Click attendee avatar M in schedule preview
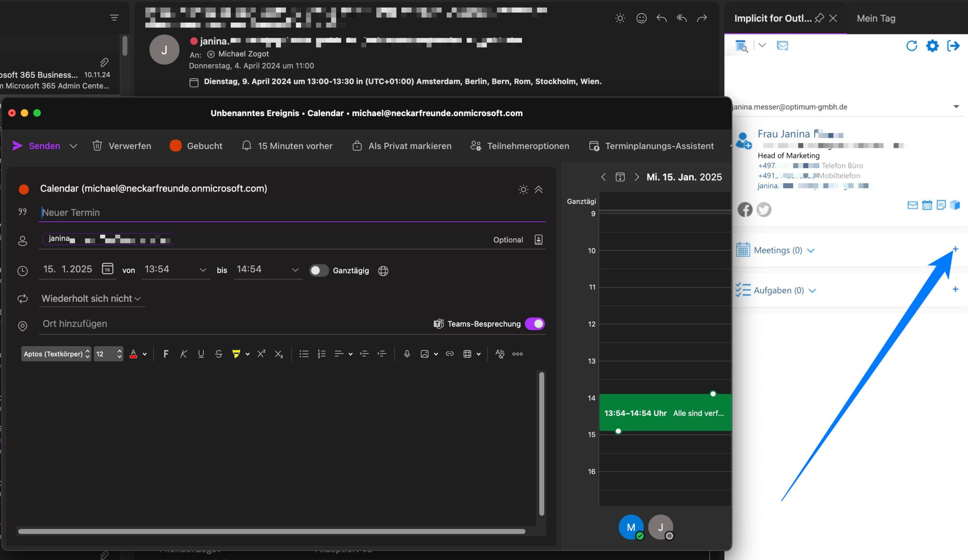This screenshot has height=560, width=968. click(631, 527)
